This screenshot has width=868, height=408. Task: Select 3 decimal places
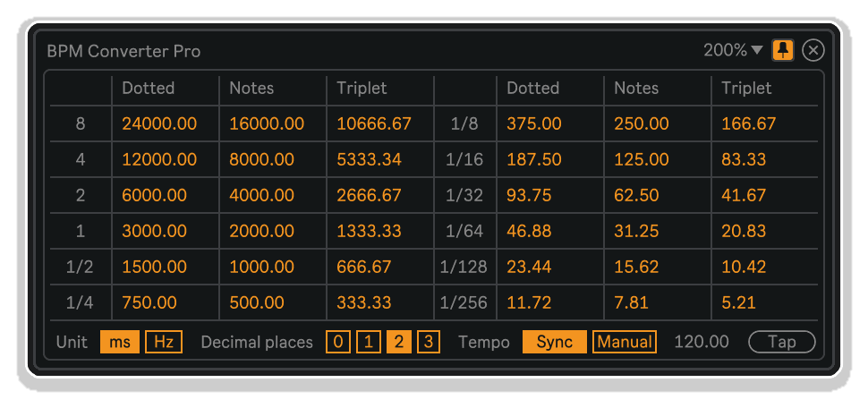click(429, 342)
